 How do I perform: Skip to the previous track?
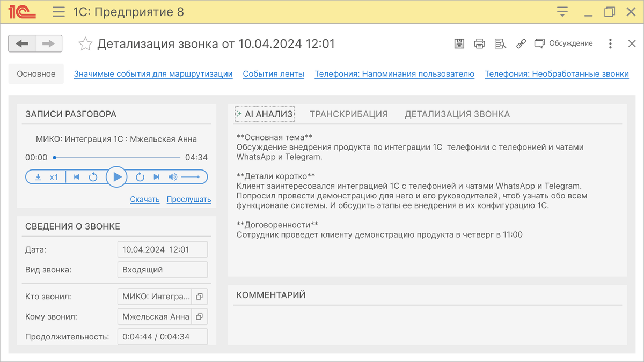(77, 177)
